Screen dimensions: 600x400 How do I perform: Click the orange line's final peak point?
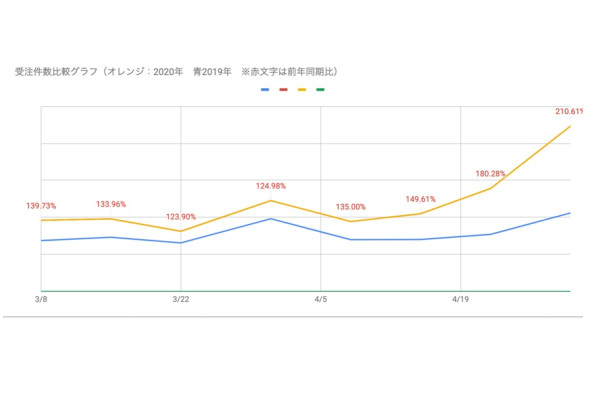tap(569, 127)
